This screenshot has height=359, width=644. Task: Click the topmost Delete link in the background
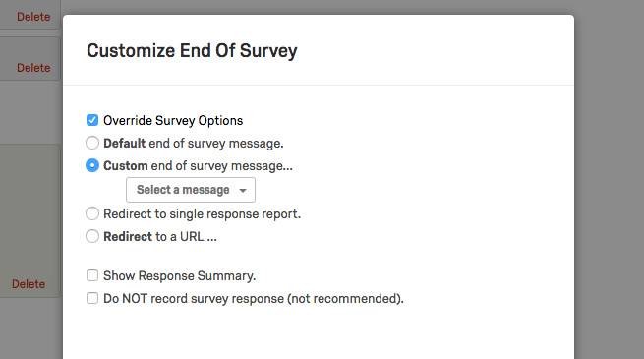[33, 17]
